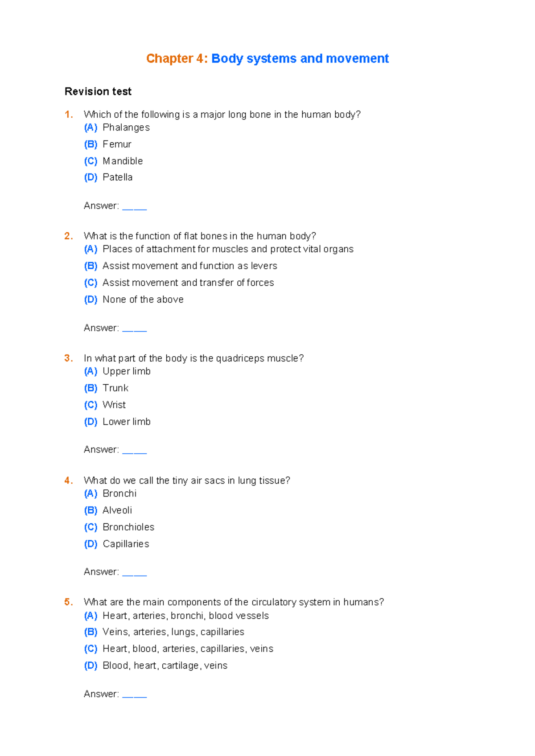Choose option (B) Trunk in question 3
This screenshot has width=535, height=756.
[106, 388]
